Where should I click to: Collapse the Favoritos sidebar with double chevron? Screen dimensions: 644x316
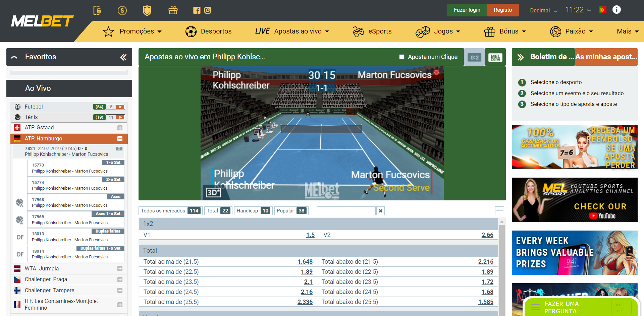click(x=123, y=57)
